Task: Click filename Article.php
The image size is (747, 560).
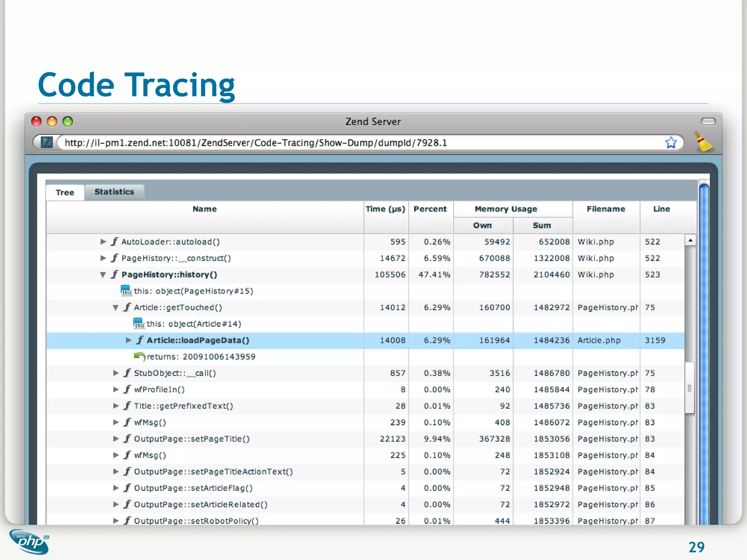Action: 599,340
